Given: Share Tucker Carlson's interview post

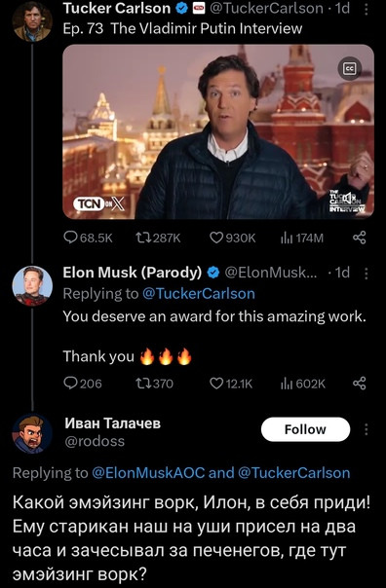Looking at the screenshot, I should click(360, 238).
